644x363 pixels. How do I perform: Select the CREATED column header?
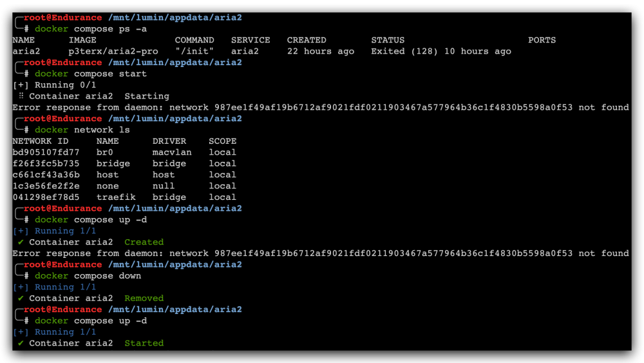(307, 40)
